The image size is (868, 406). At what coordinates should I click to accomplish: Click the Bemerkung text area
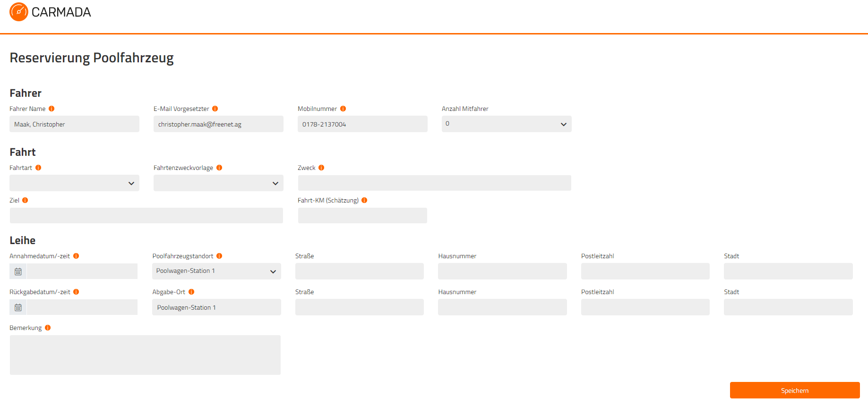(145, 355)
